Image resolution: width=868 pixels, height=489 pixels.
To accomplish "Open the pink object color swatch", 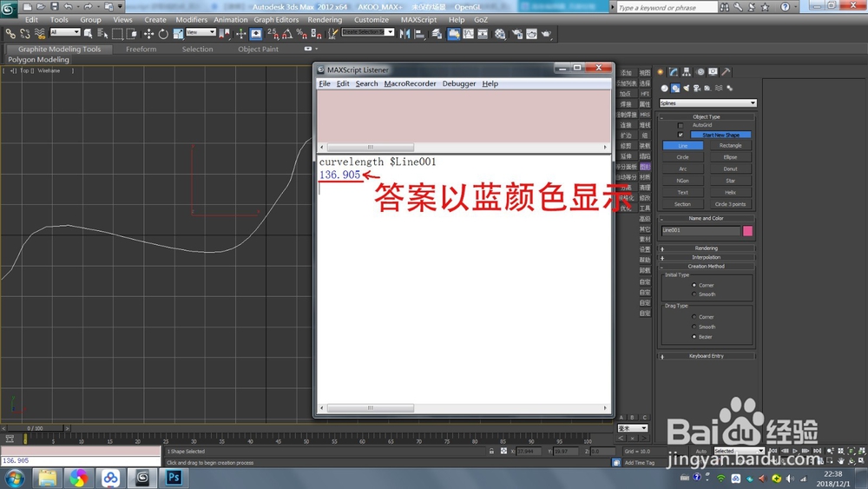I will (748, 231).
